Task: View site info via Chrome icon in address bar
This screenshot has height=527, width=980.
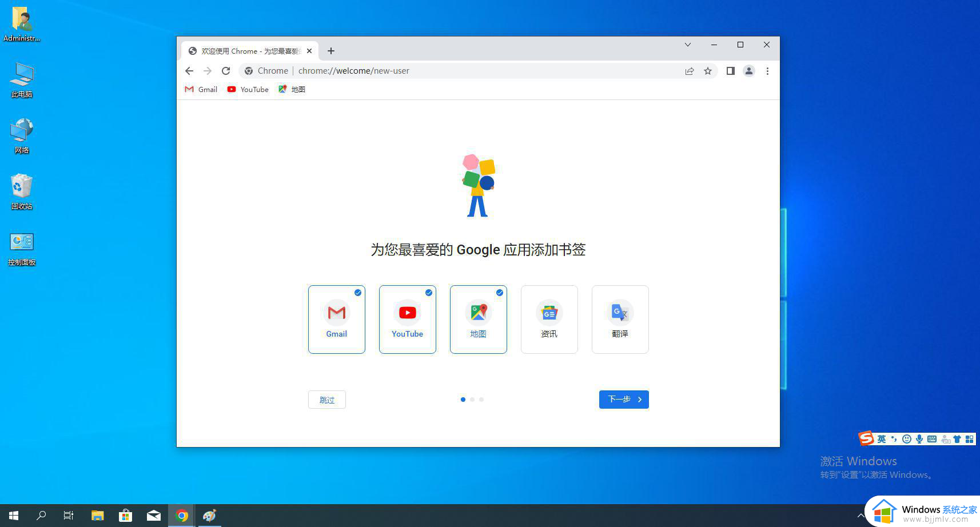Action: (249, 71)
